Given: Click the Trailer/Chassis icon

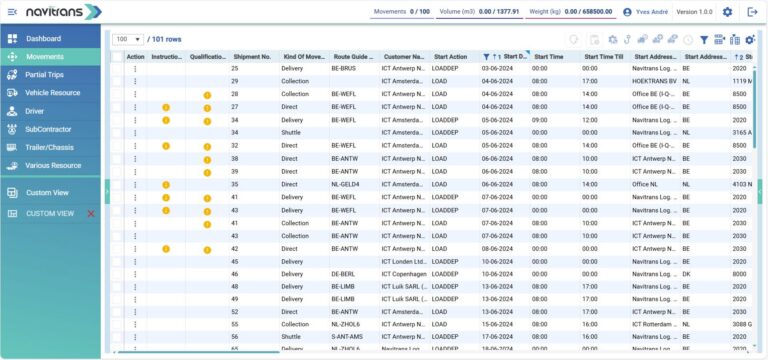Looking at the screenshot, I should (x=12, y=147).
